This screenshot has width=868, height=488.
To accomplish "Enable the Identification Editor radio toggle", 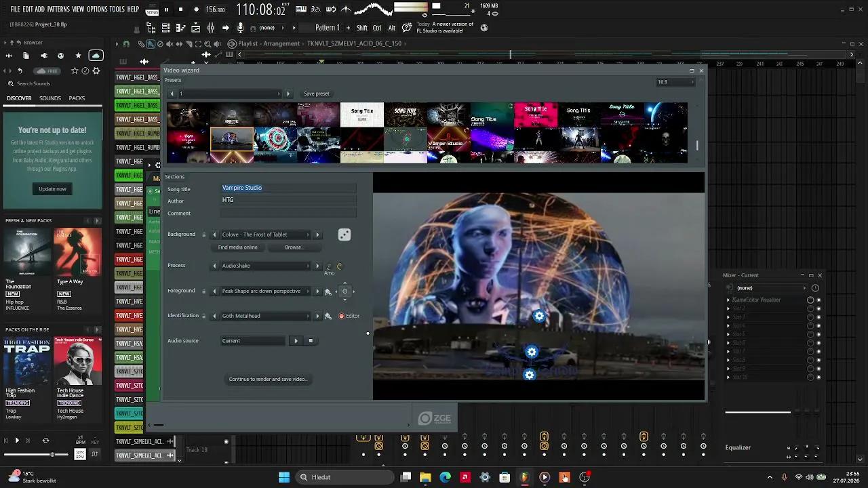I will tap(341, 316).
